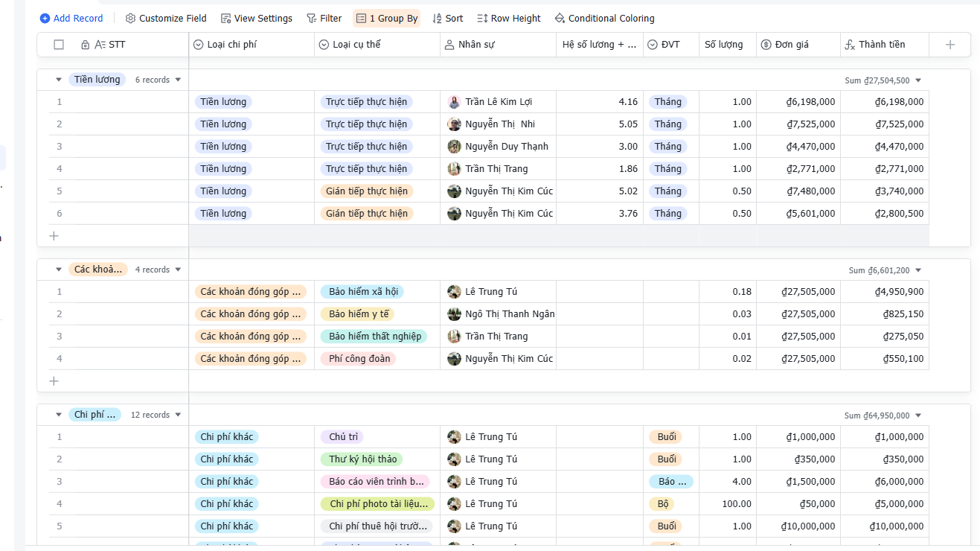The width and height of the screenshot is (980, 551).
Task: Open the Sort options
Action: click(x=447, y=18)
